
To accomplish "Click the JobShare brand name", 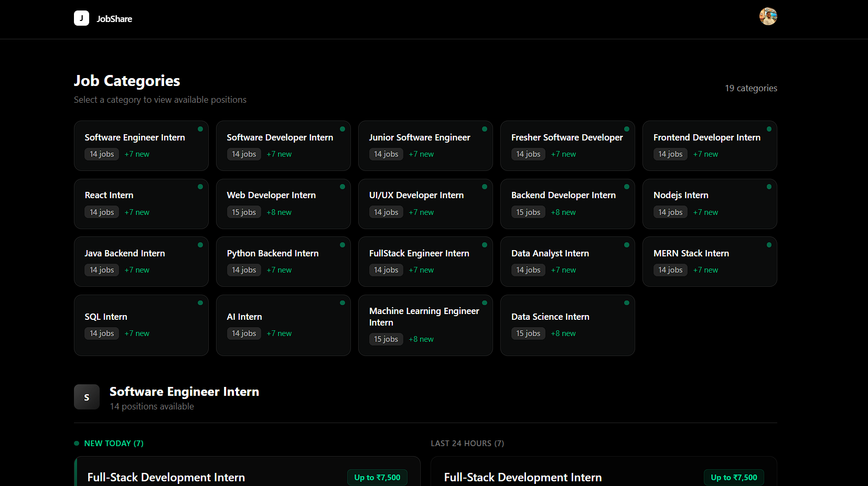I will pyautogui.click(x=114, y=19).
